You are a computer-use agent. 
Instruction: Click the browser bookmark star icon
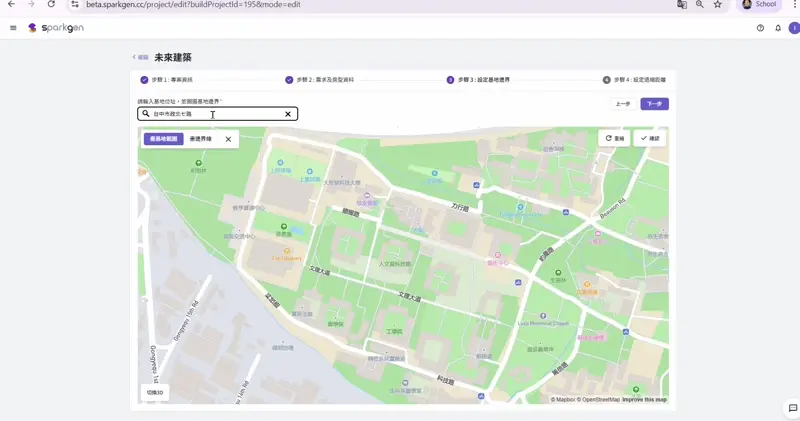click(717, 4)
